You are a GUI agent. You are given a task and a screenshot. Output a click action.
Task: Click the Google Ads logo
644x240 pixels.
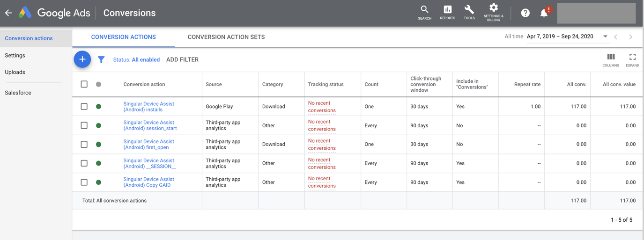(54, 13)
